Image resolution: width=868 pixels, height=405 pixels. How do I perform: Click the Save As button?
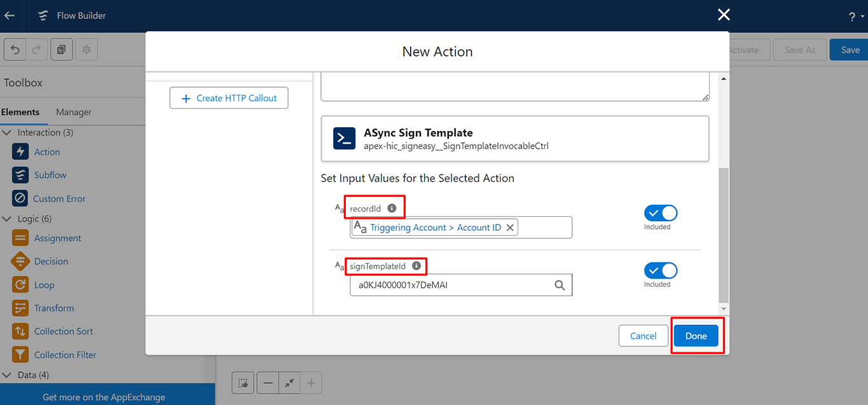(x=799, y=50)
